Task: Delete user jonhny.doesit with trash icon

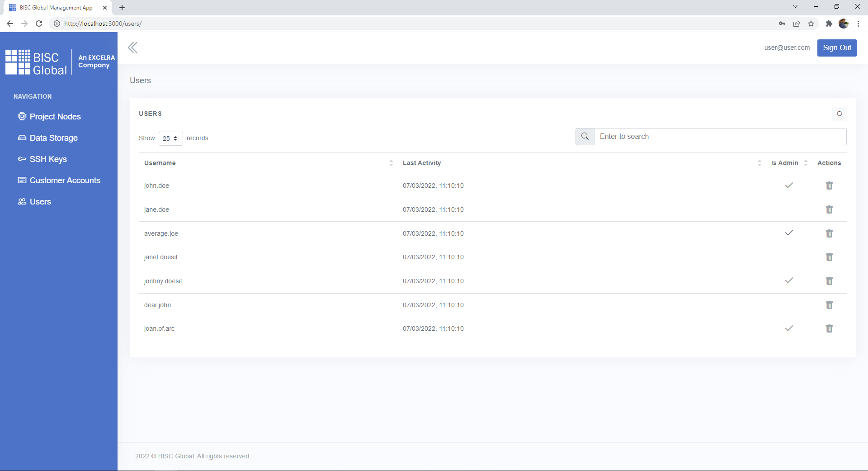Action: pos(829,281)
